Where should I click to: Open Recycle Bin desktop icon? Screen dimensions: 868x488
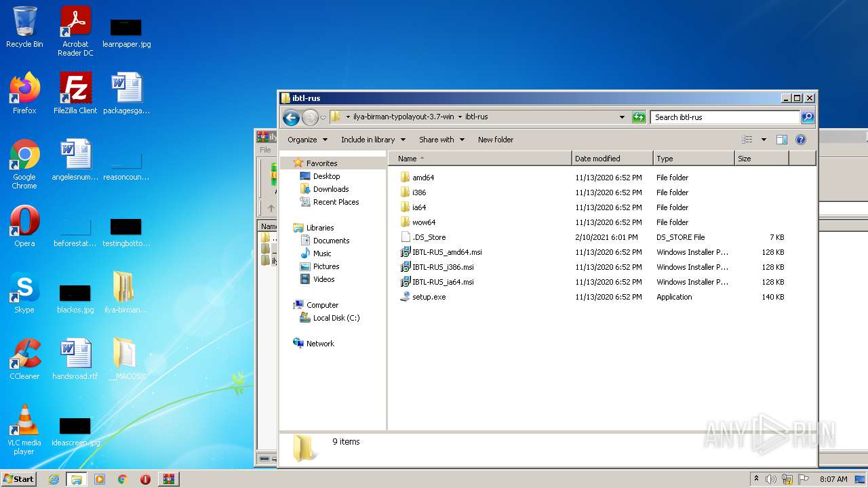click(x=24, y=27)
